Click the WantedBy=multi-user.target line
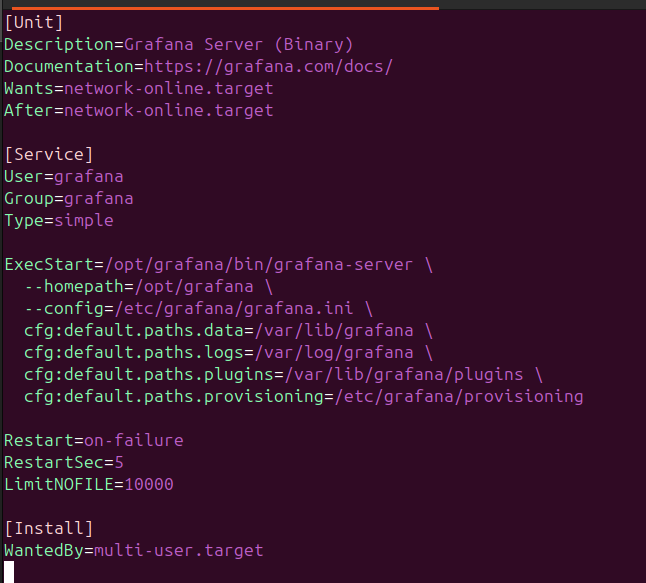646x583 pixels. [x=133, y=550]
